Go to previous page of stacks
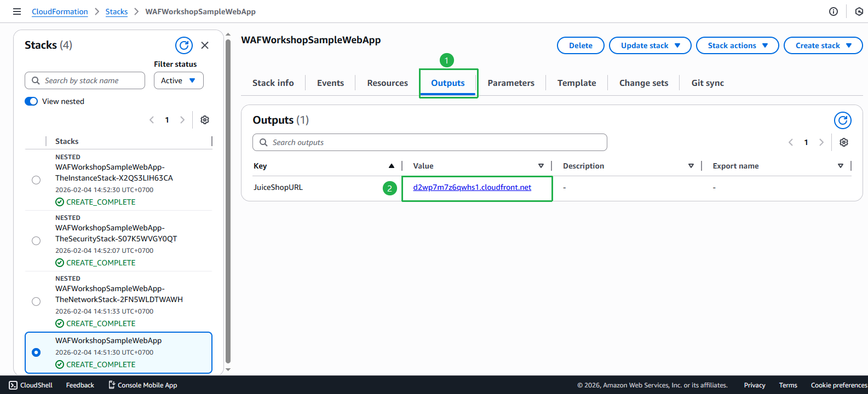This screenshot has height=394, width=868. coord(152,120)
